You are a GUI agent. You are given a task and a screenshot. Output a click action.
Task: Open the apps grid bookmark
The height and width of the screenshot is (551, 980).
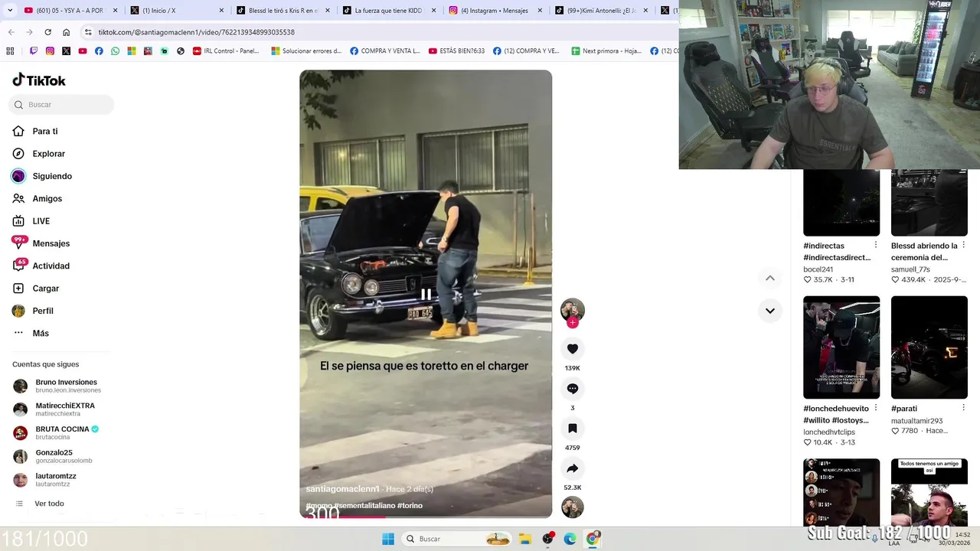click(x=10, y=51)
